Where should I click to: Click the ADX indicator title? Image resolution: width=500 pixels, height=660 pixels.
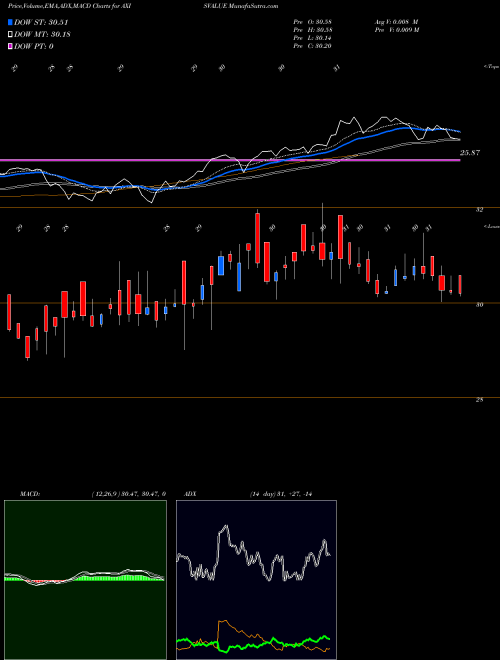pos(190,494)
